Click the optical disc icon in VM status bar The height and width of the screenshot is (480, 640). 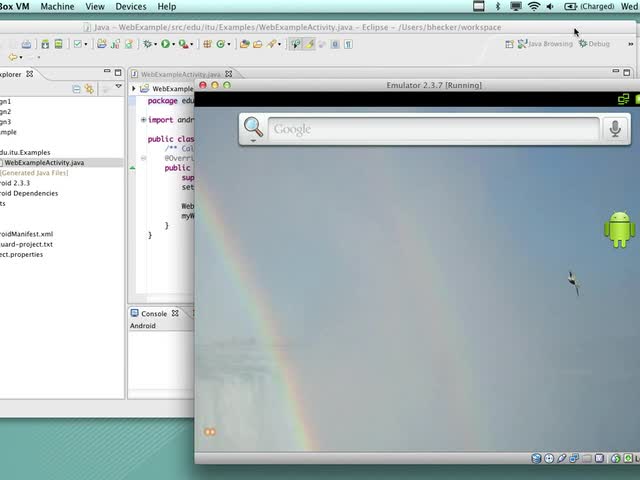[549, 458]
